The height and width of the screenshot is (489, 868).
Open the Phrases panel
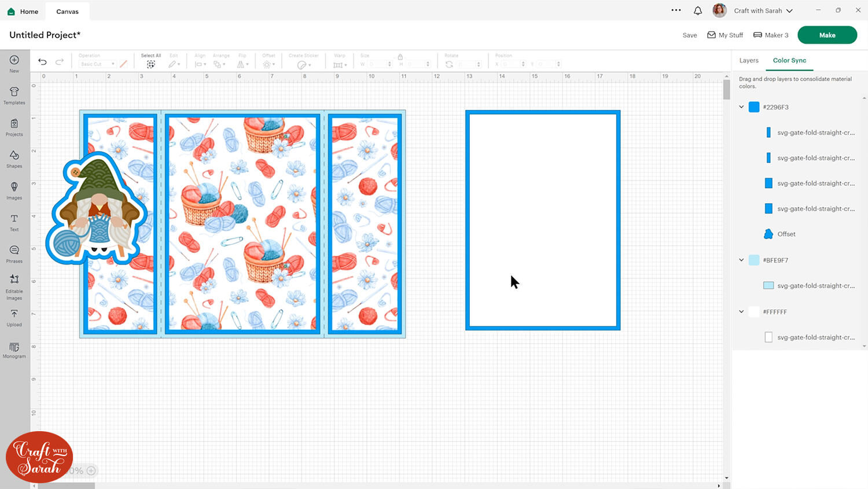pyautogui.click(x=14, y=254)
